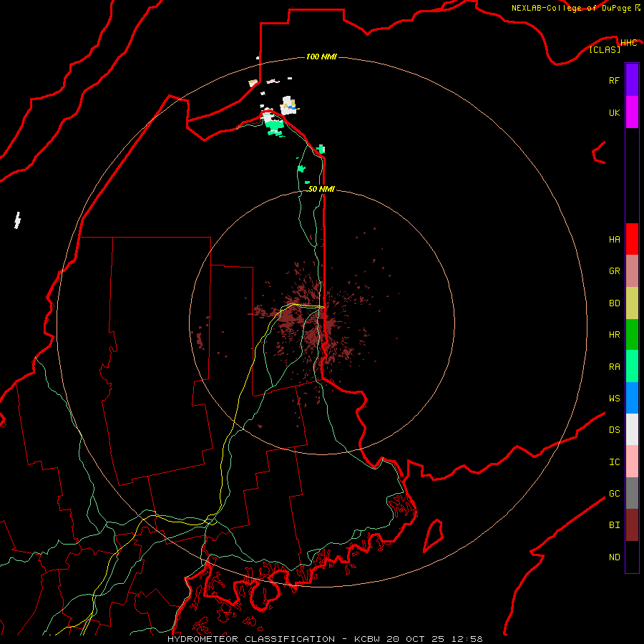Click the UK legend label
The image size is (644, 644).
click(614, 112)
